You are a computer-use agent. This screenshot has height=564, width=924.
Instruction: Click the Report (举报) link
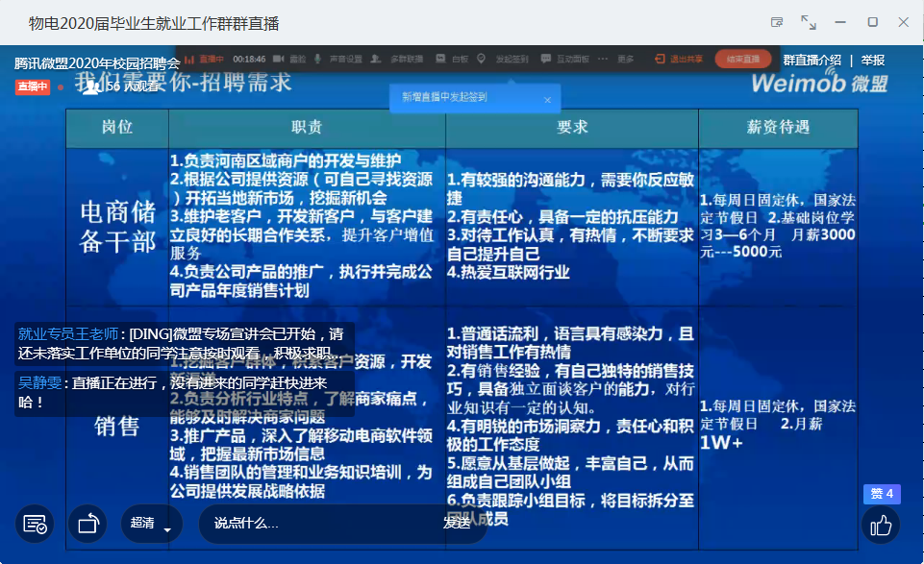(x=873, y=61)
